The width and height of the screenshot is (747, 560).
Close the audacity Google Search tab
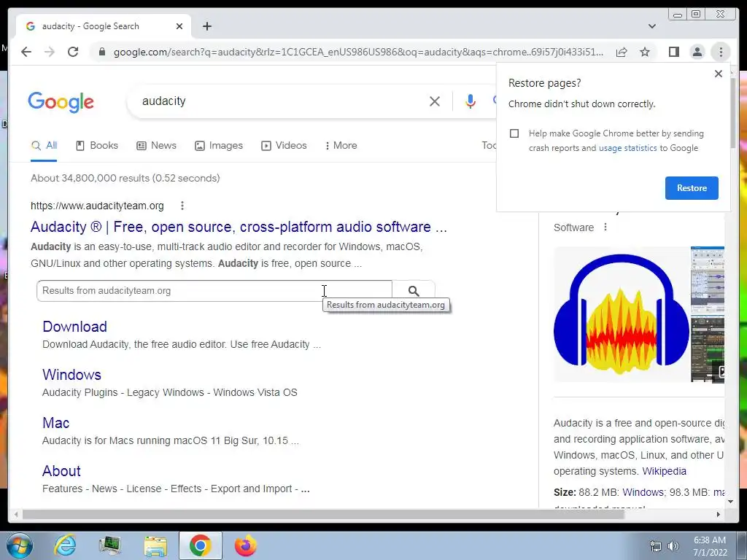pyautogui.click(x=179, y=26)
